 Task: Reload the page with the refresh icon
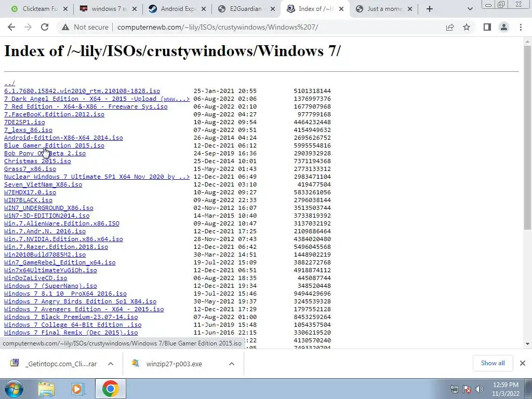(45, 27)
